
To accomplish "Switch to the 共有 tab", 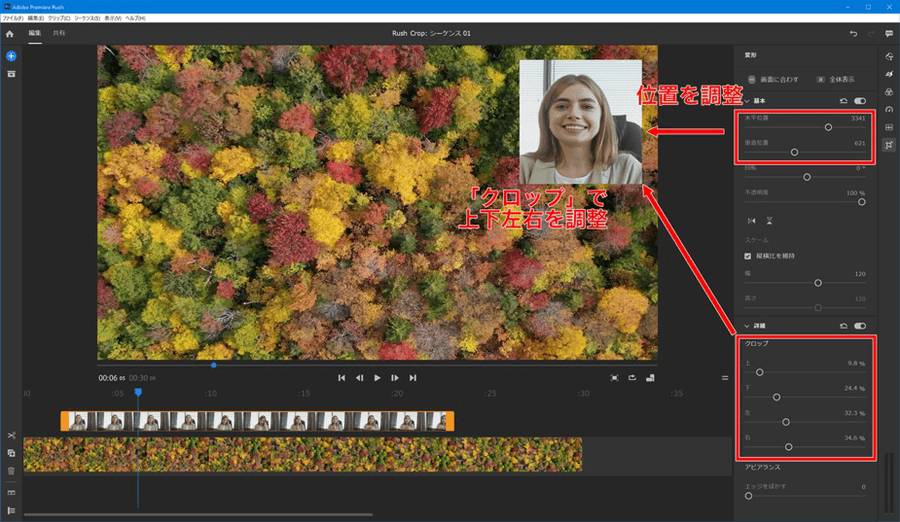I will click(x=59, y=33).
